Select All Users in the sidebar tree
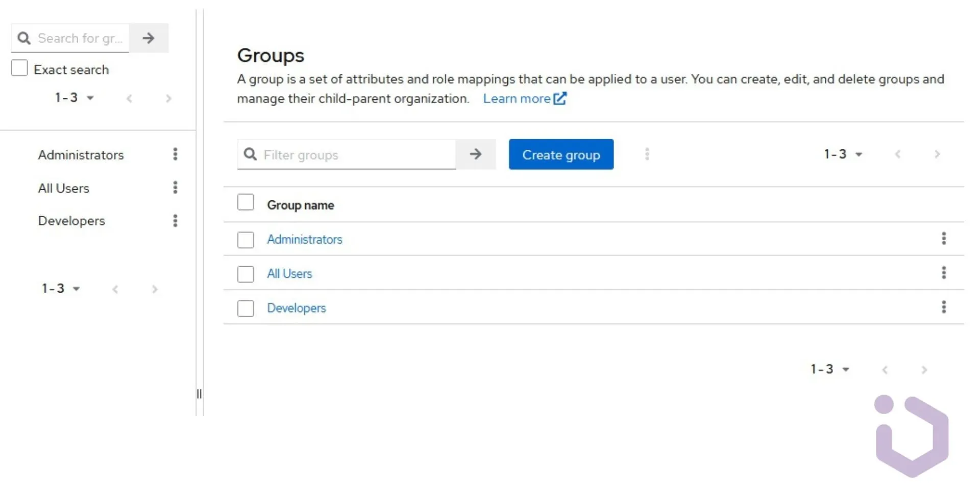This screenshot has width=980, height=489. click(x=63, y=188)
